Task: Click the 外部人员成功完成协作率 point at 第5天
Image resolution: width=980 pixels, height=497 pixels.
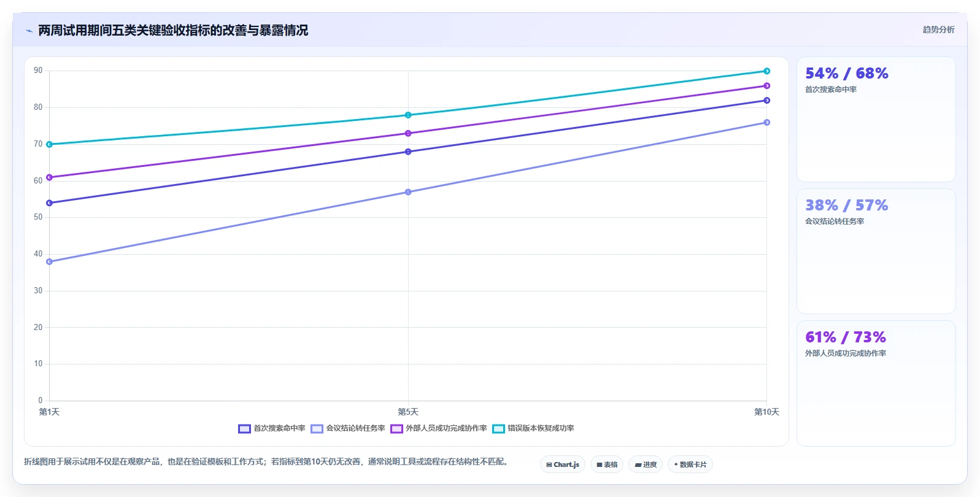Action: point(408,134)
